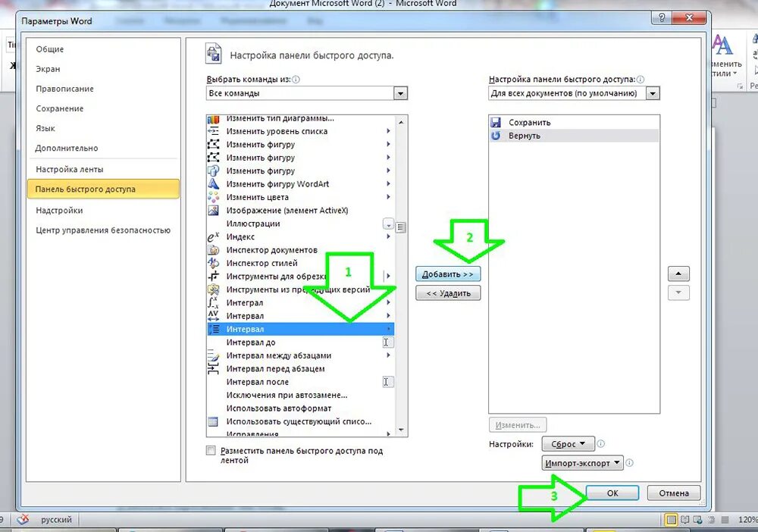Viewport: 758px width, 532px height.
Task: Click the Инструменты из предыдущих версий icon
Action: coord(213,289)
